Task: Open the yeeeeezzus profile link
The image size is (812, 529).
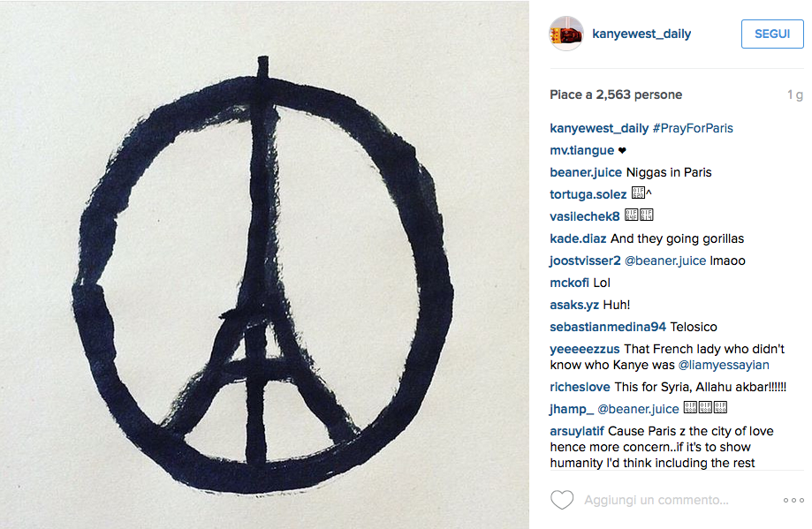Action: 585,350
